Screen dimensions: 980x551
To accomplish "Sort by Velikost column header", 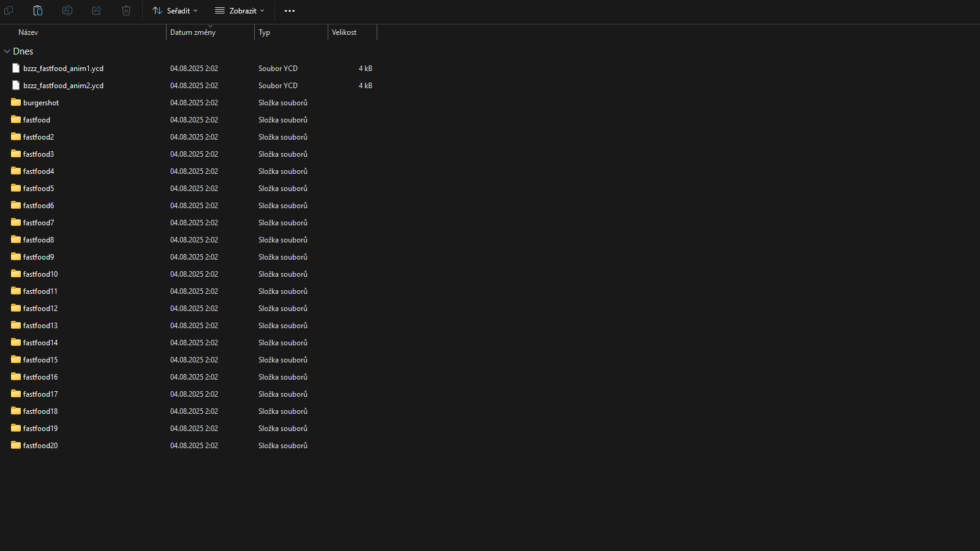I will (344, 32).
